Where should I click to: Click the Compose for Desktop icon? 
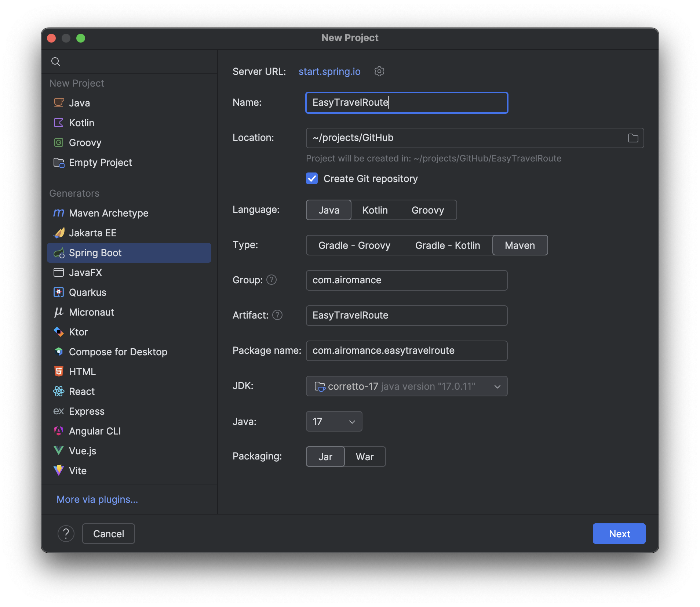[59, 352]
